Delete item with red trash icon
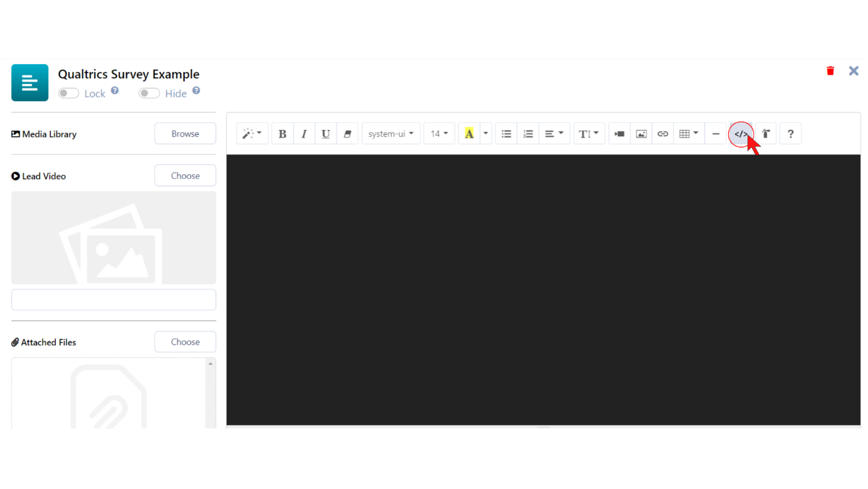This screenshot has height=489, width=868. coord(830,71)
